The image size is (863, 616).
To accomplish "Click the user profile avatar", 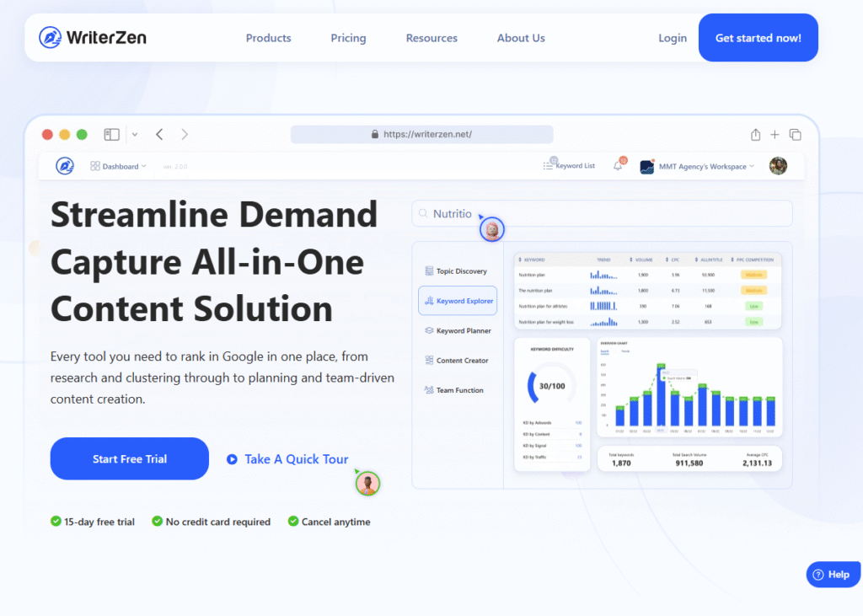I will click(778, 166).
